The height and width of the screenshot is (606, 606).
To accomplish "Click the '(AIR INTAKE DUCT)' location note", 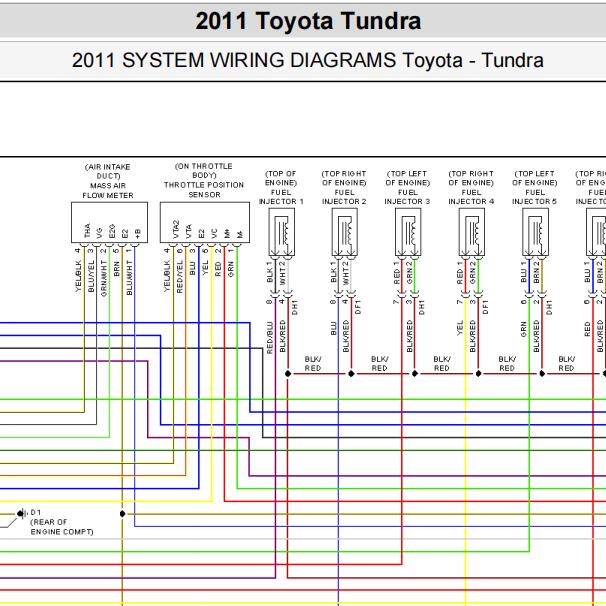I will click(x=108, y=171).
